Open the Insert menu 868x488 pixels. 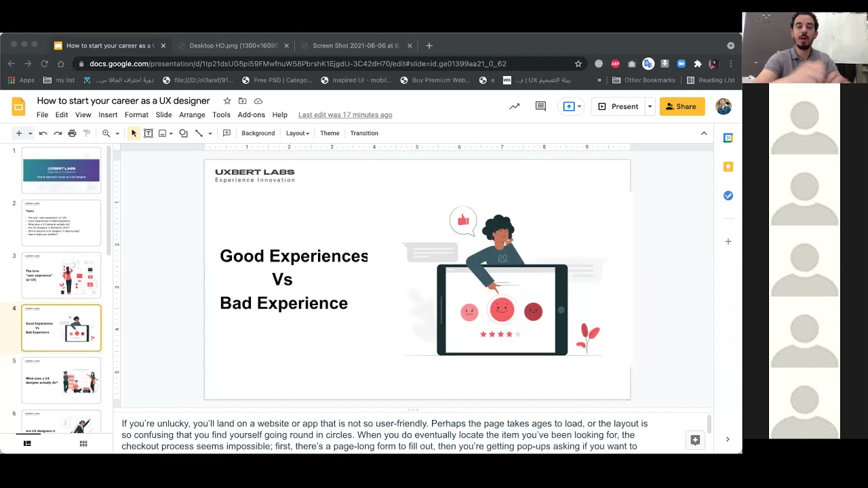point(108,115)
